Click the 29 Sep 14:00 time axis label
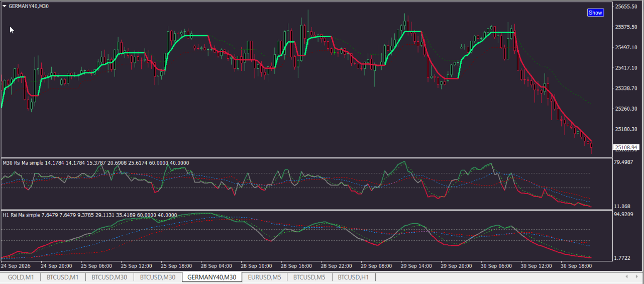Screen dimensions: 644x284 point(417,266)
